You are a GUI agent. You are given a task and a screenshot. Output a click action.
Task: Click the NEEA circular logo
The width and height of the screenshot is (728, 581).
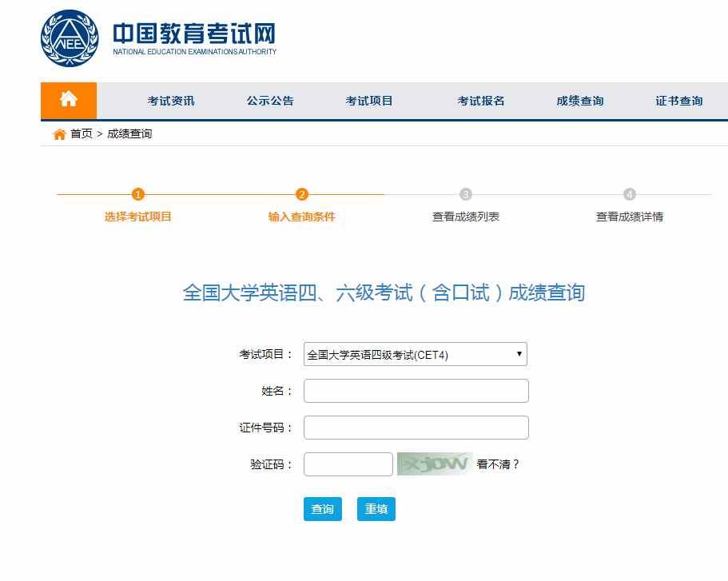click(x=70, y=38)
